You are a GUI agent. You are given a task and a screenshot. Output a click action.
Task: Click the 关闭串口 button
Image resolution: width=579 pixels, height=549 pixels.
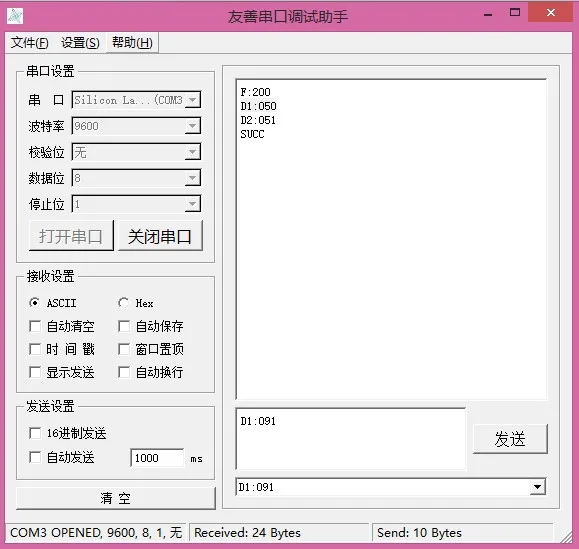point(160,236)
